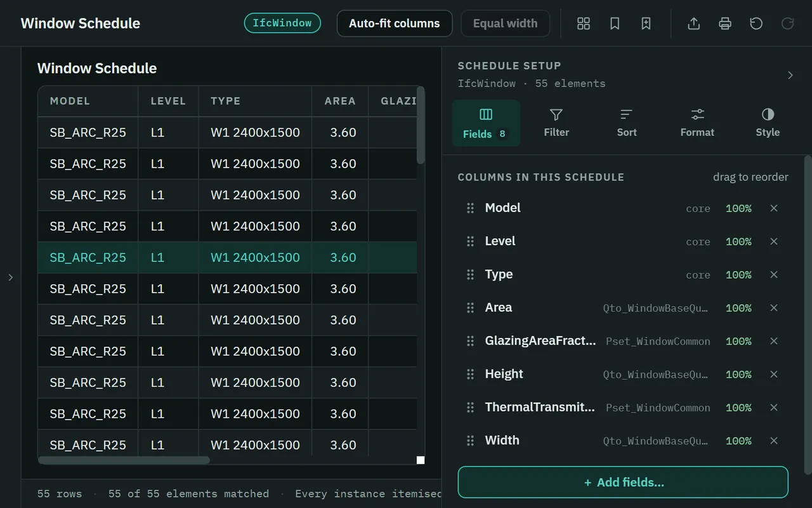Click the add-bookmark icon with plus
This screenshot has width=812, height=508.
(646, 23)
